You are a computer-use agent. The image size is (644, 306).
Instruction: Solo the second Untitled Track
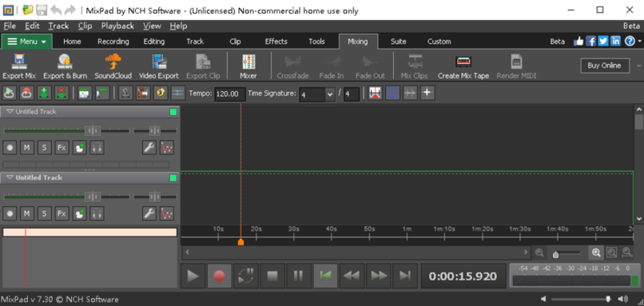[44, 213]
